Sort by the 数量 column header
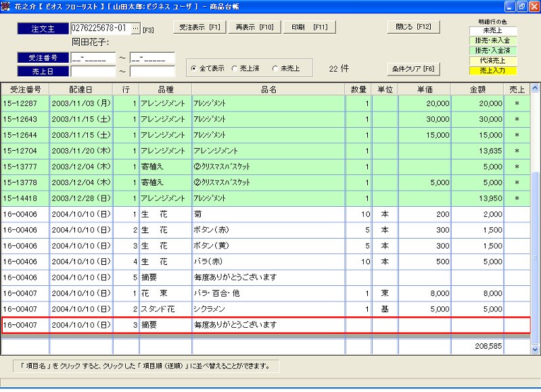Screen dimensions: 541x392 (358, 89)
